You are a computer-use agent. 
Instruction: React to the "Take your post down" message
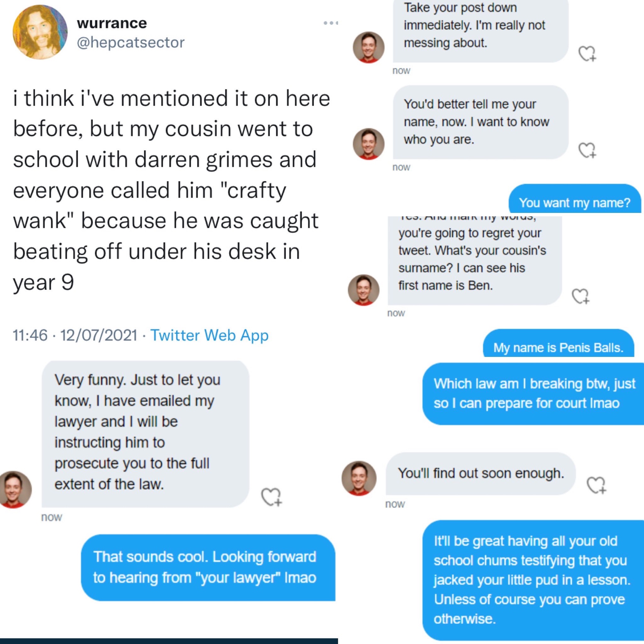tap(587, 54)
